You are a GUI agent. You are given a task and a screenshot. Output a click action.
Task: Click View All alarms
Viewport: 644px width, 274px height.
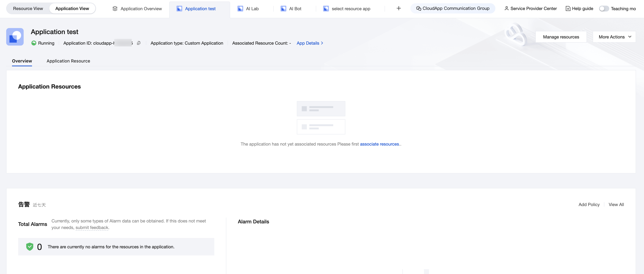click(x=616, y=205)
